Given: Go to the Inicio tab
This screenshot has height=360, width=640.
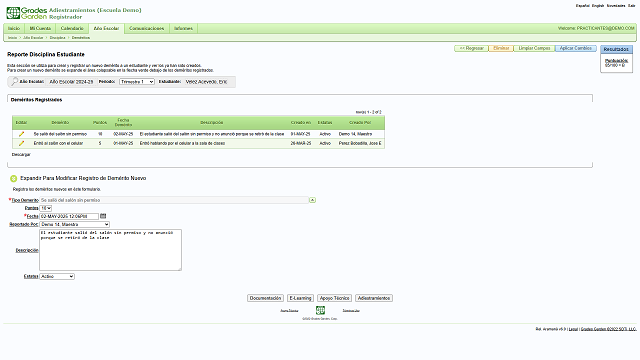Looking at the screenshot, I should point(14,28).
